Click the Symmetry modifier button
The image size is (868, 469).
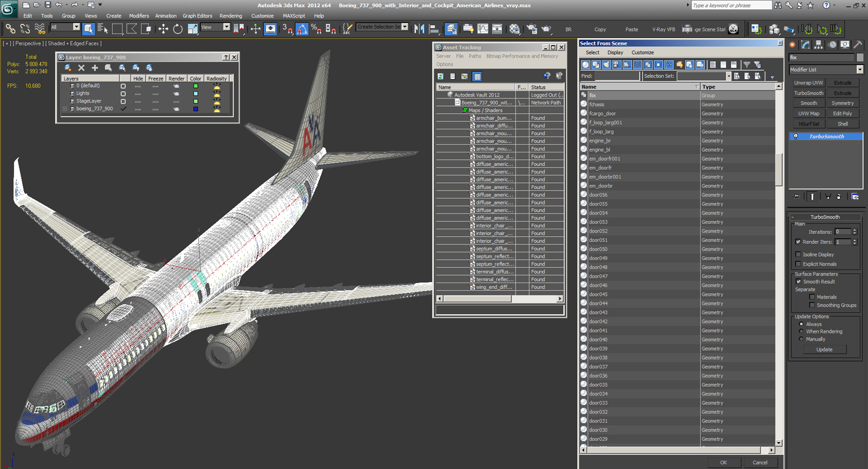click(x=843, y=103)
